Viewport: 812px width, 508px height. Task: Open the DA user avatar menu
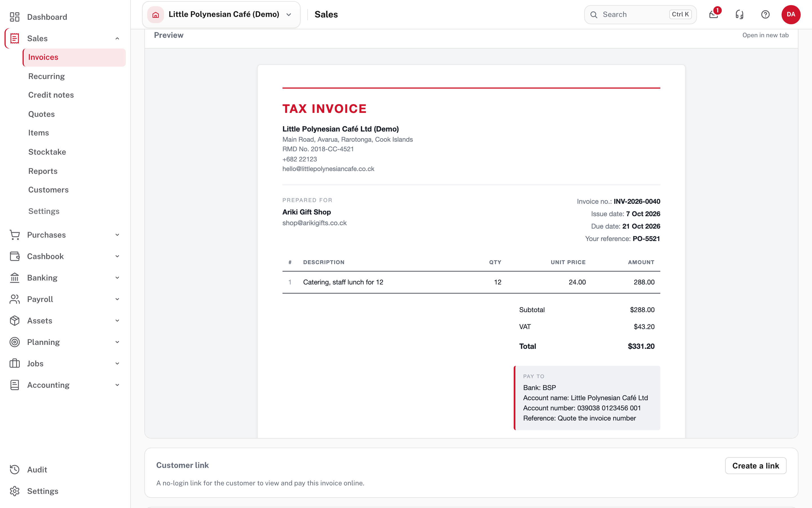point(791,14)
